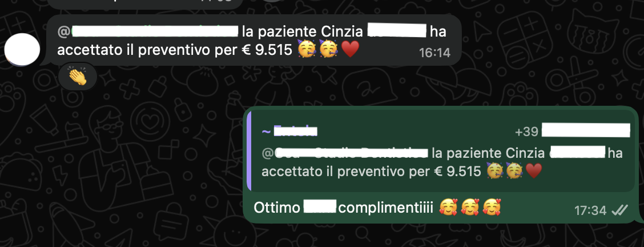
Task: Click the word "complimentiiii" in the reply
Action: [x=386, y=208]
